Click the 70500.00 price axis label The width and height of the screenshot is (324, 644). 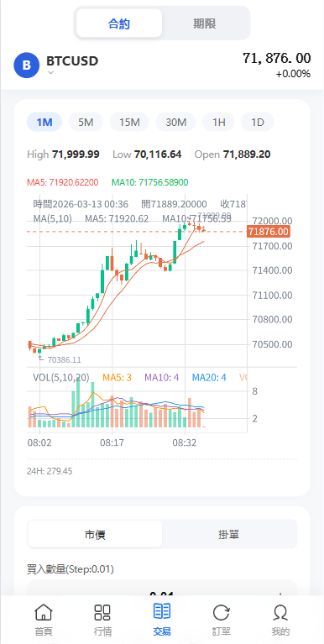(273, 344)
